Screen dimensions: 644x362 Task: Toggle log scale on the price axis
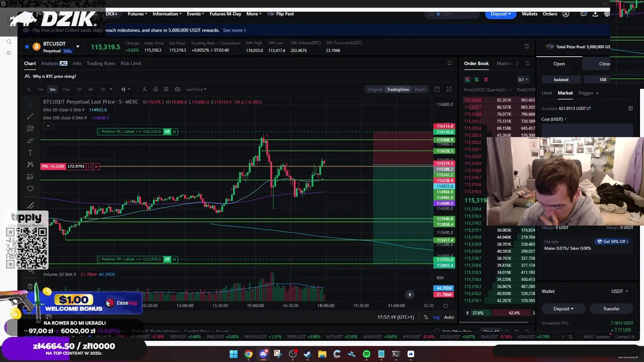(x=436, y=317)
